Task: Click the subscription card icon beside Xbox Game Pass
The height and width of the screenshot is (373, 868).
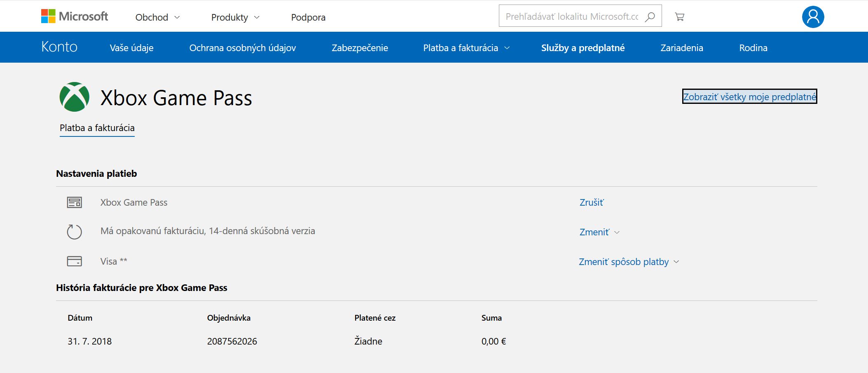Action: (x=75, y=202)
